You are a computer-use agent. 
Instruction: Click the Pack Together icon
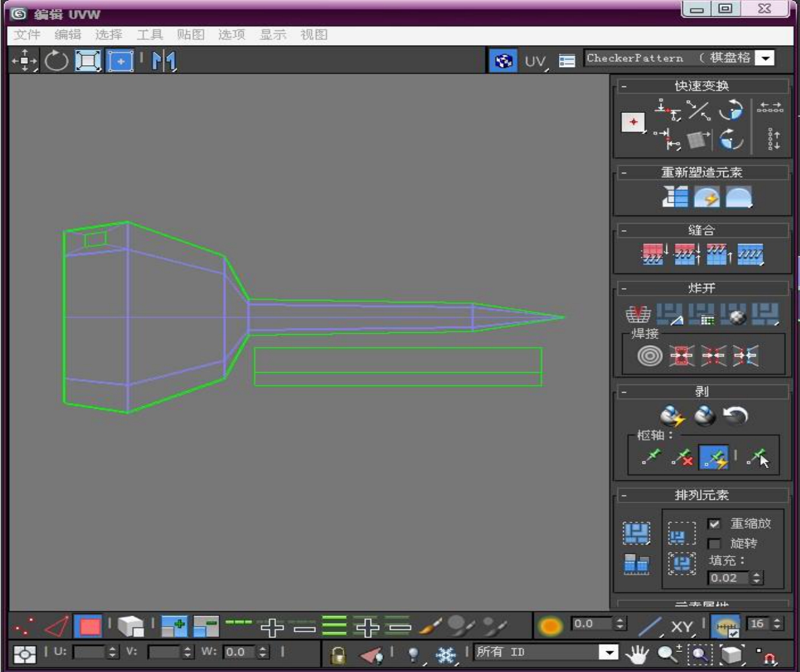tap(681, 535)
